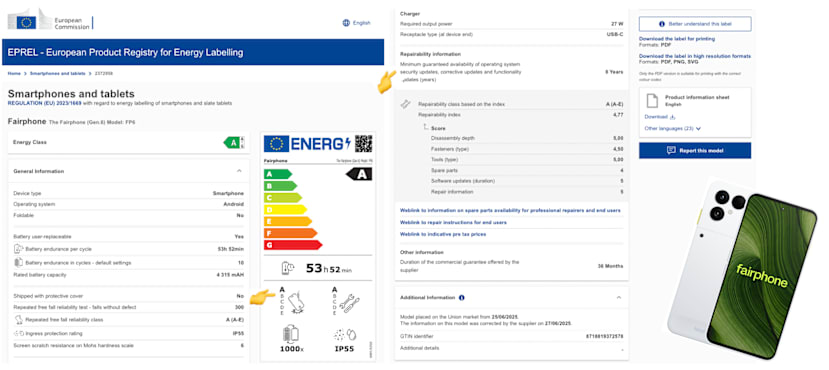Click the QR code on the energy label
The width and height of the screenshot is (829, 370).
(x=363, y=143)
